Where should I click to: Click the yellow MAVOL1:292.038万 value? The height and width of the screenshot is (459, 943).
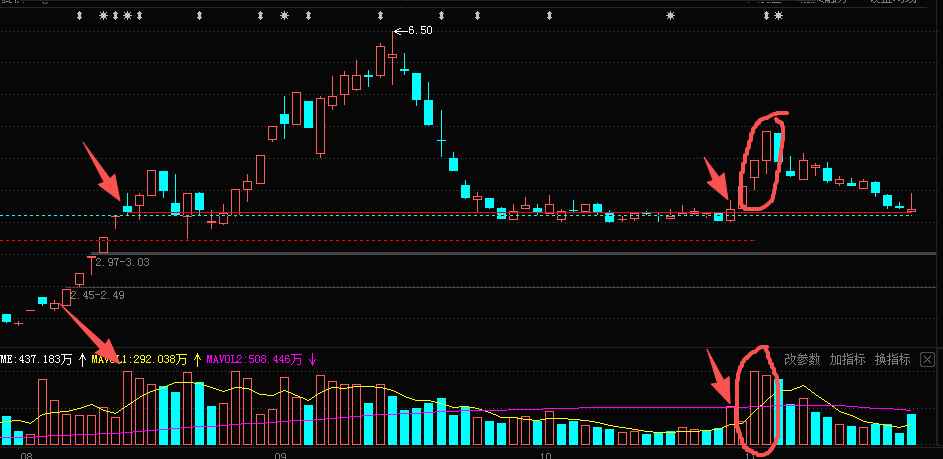[140, 360]
